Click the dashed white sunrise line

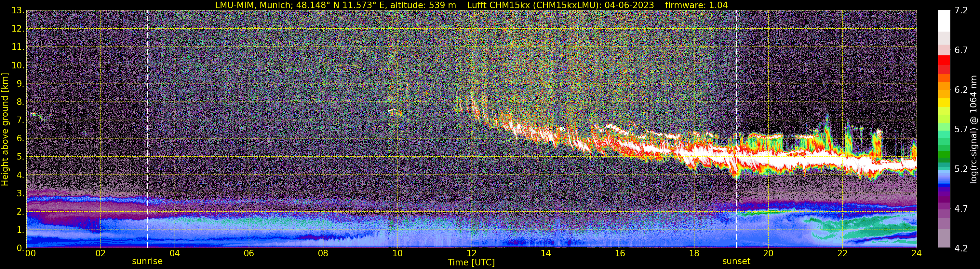click(147, 130)
